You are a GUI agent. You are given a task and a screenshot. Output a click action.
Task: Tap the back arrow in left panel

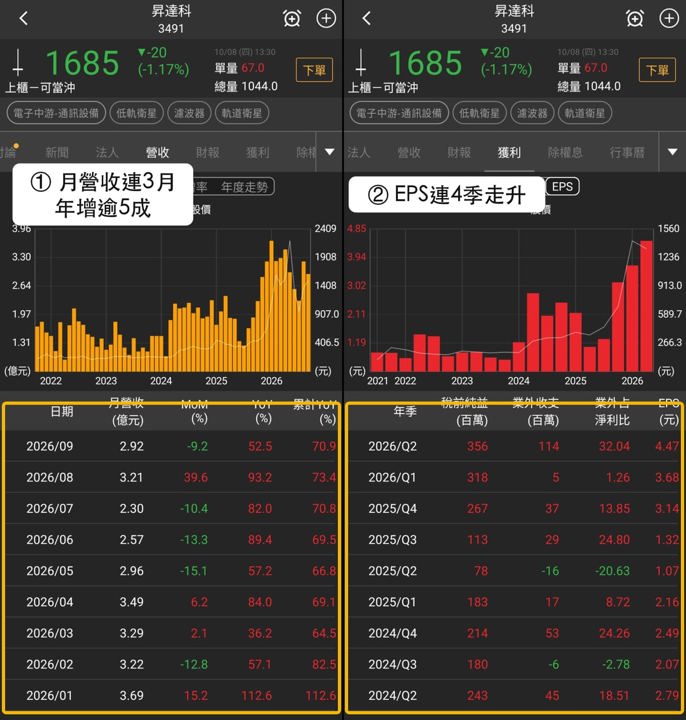tap(24, 18)
